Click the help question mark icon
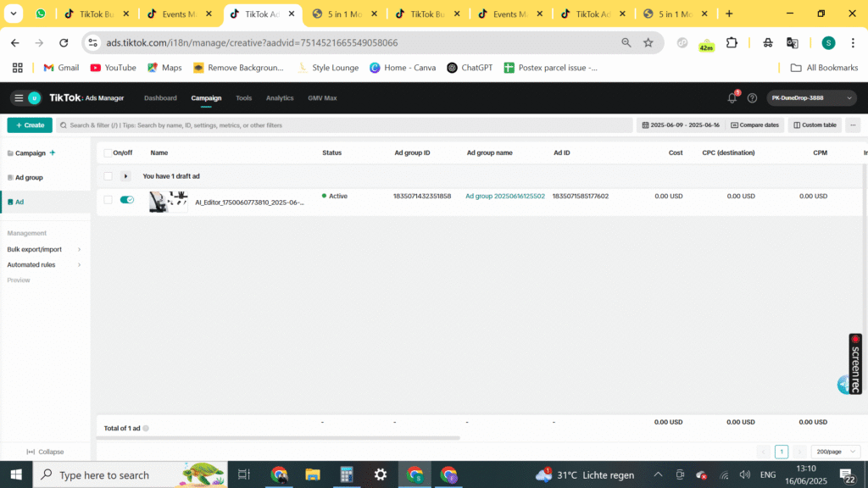 tap(752, 98)
